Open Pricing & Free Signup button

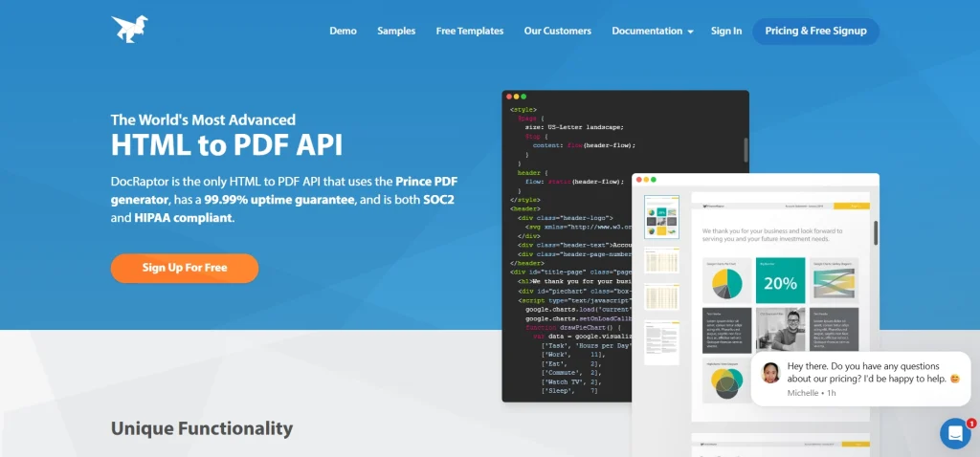coord(815,32)
